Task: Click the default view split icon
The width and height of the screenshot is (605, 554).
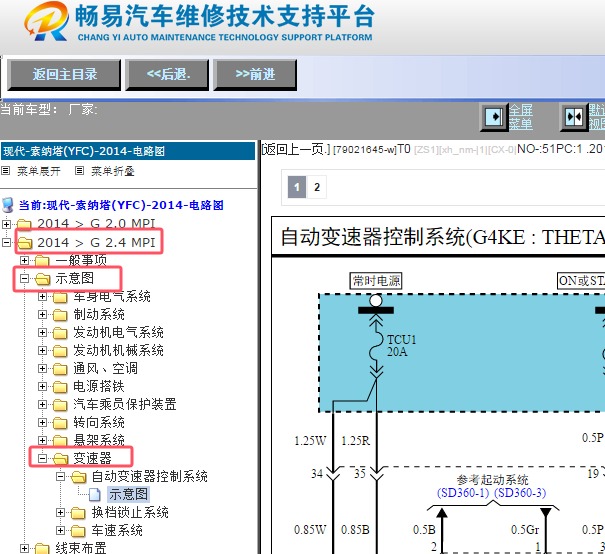Action: [x=574, y=117]
